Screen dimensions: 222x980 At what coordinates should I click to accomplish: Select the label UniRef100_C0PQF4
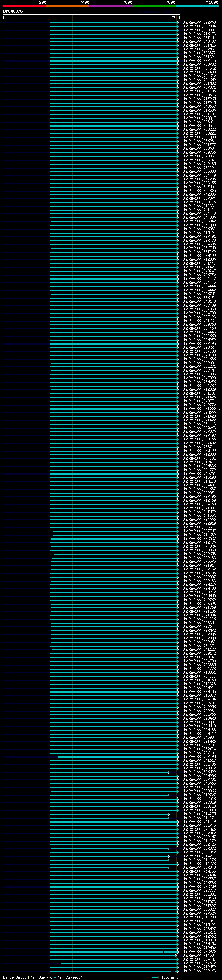pos(199,493)
